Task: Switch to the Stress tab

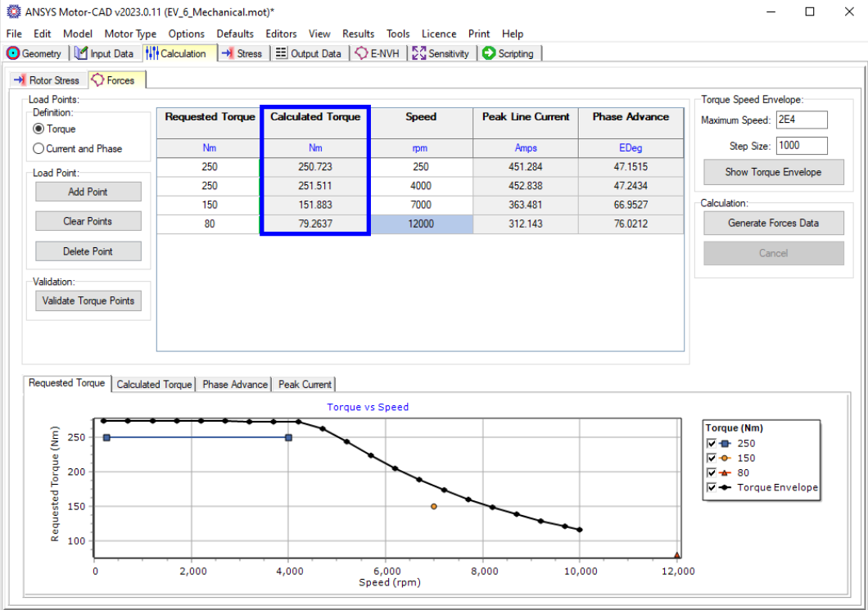Action: 242,54
